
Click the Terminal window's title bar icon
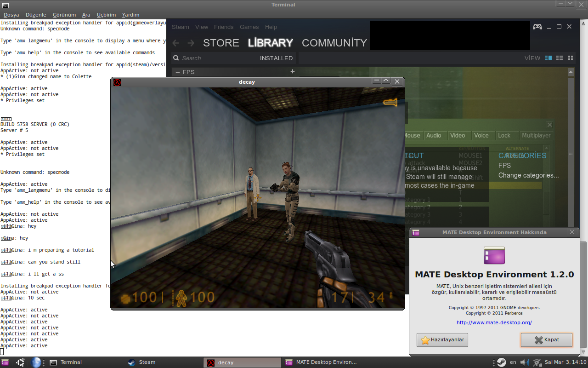(x=5, y=5)
